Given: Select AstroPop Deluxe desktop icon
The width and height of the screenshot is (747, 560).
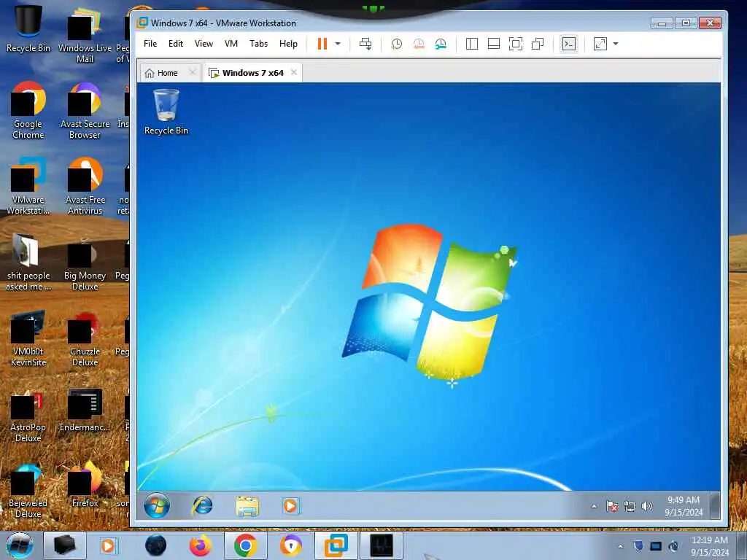Looking at the screenshot, I should tap(28, 416).
